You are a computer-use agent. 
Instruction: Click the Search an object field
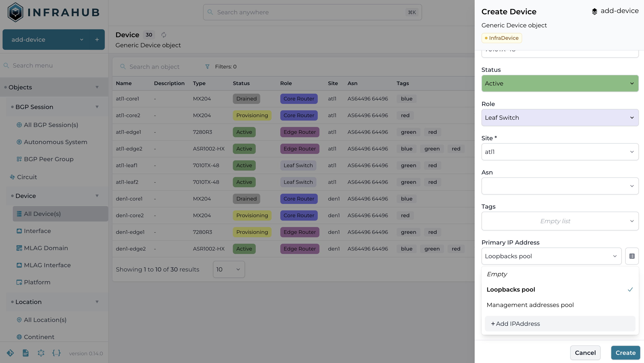click(155, 67)
